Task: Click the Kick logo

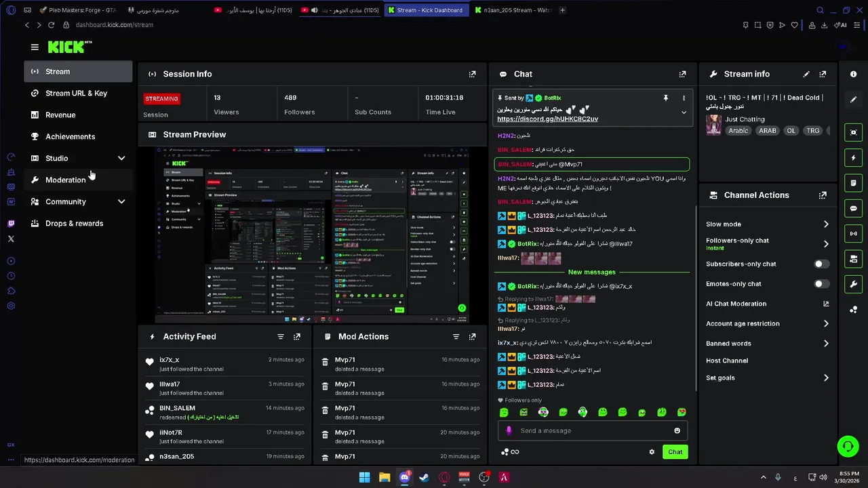Action: point(70,47)
